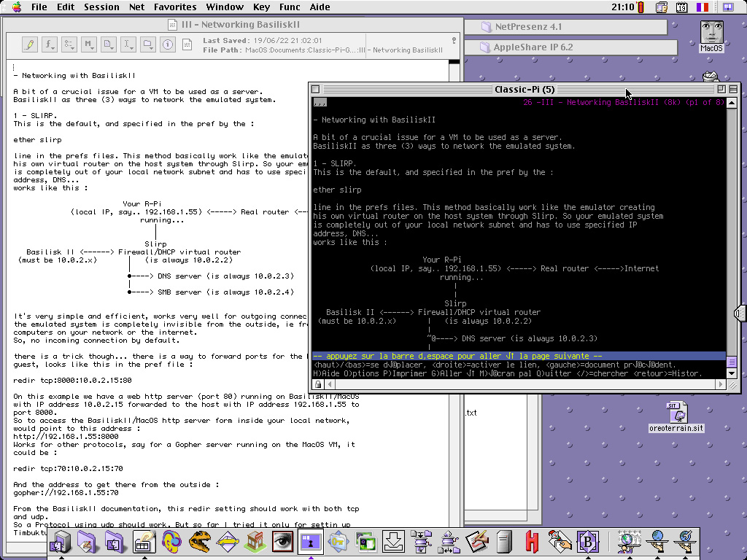Image resolution: width=747 pixels, height=560 pixels.
Task: Open the markers (M) popup menu
Action: coord(89,44)
